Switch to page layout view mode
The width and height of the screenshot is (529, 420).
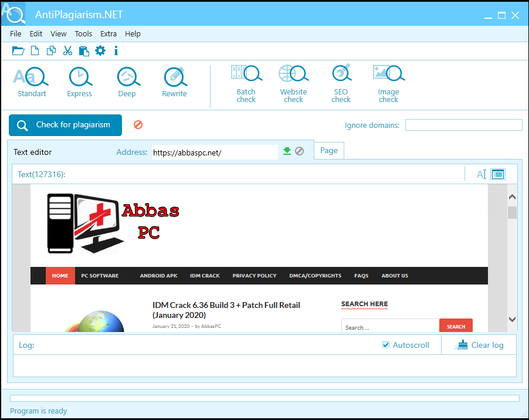(498, 174)
